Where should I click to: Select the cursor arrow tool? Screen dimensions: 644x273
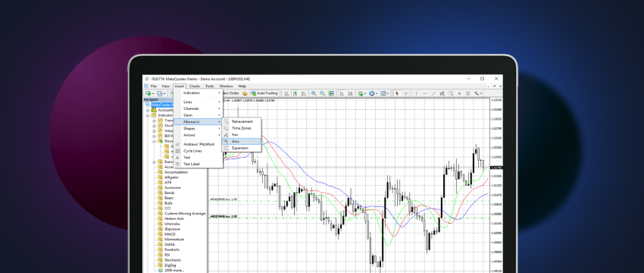(397, 93)
